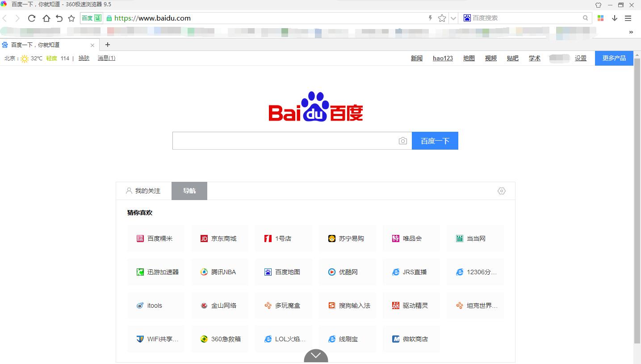The image size is (641, 364).
Task: Refresh the current page
Action: tap(31, 18)
